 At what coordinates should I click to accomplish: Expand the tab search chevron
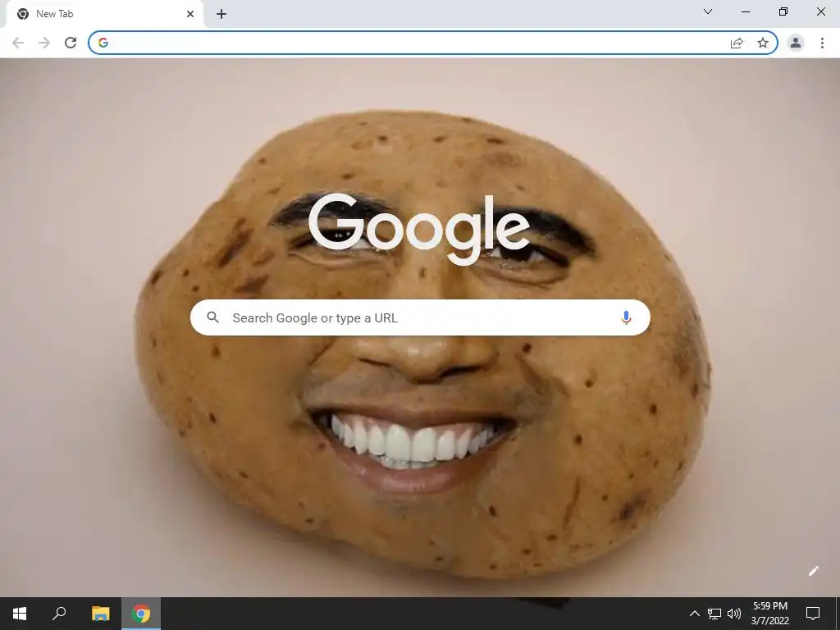click(708, 11)
